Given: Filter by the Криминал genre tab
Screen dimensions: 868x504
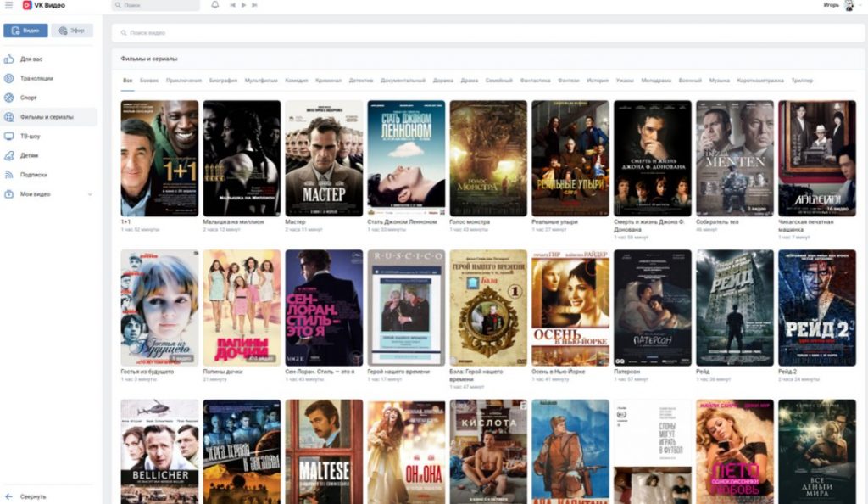Looking at the screenshot, I should (328, 81).
